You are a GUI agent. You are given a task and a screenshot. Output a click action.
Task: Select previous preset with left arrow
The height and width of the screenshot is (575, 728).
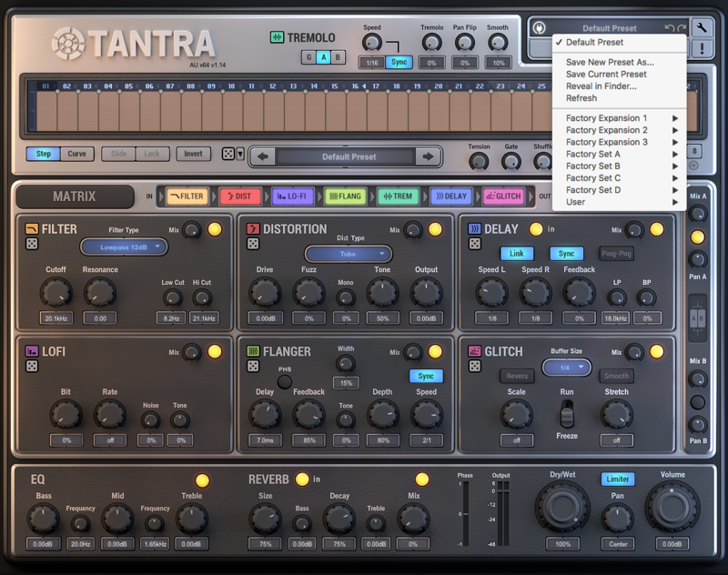(x=263, y=156)
